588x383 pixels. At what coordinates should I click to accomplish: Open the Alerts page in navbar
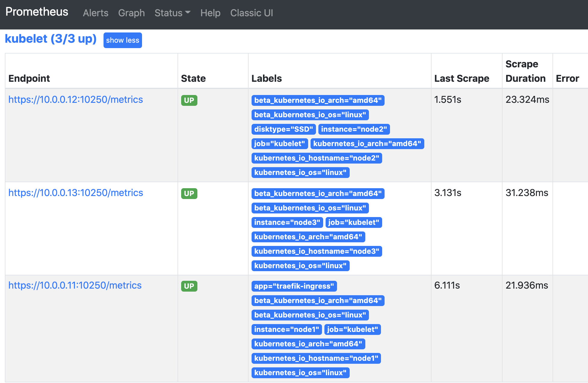[95, 13]
